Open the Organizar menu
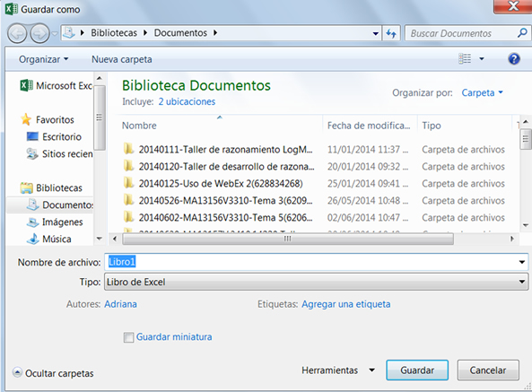This screenshot has width=532, height=392. tap(43, 59)
